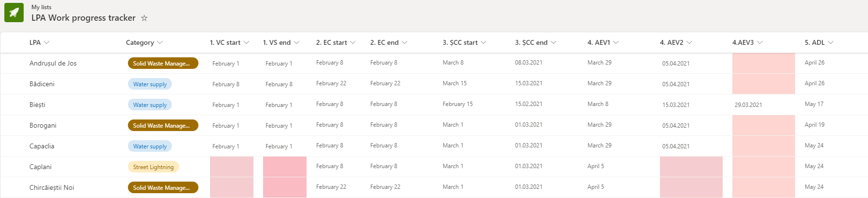Click the 2. EC start column chevron
This screenshot has width=868, height=198.
tap(353, 42)
